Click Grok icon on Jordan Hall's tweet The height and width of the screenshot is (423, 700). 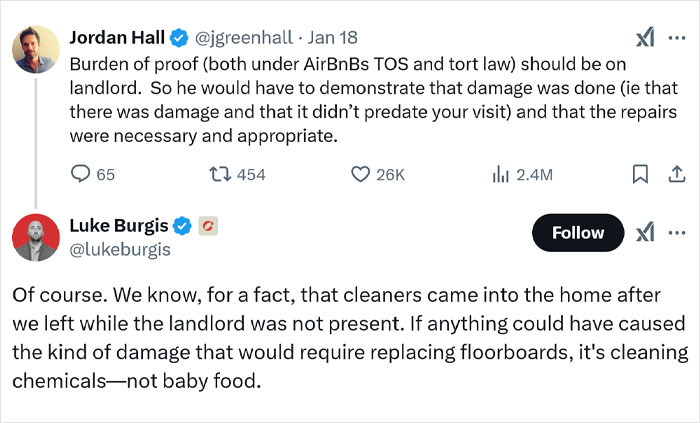pyautogui.click(x=644, y=38)
